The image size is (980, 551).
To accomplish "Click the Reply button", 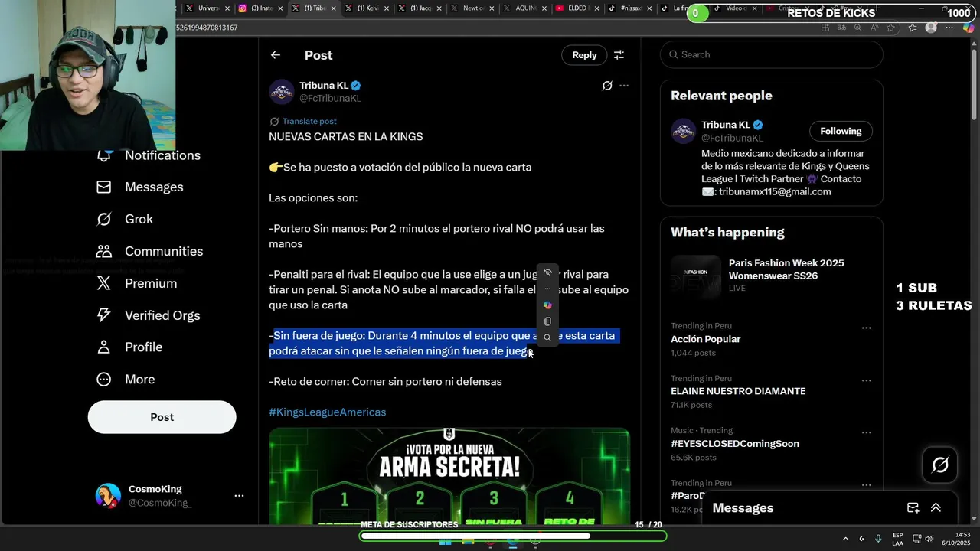I will 584,55.
